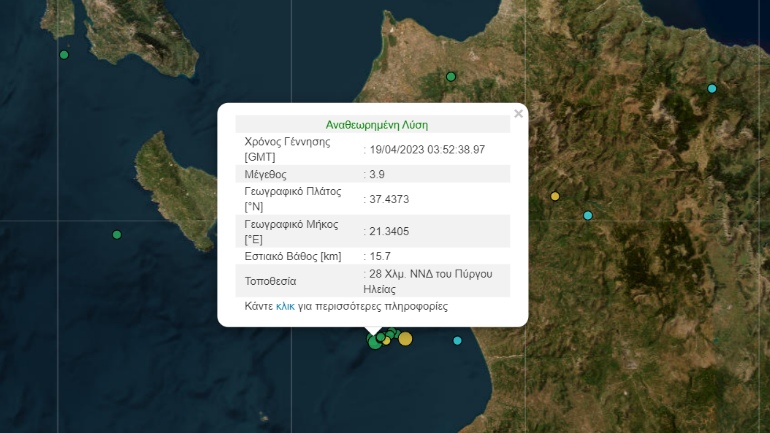Select the cyan marker beside the yellow inland marker

coord(588,216)
